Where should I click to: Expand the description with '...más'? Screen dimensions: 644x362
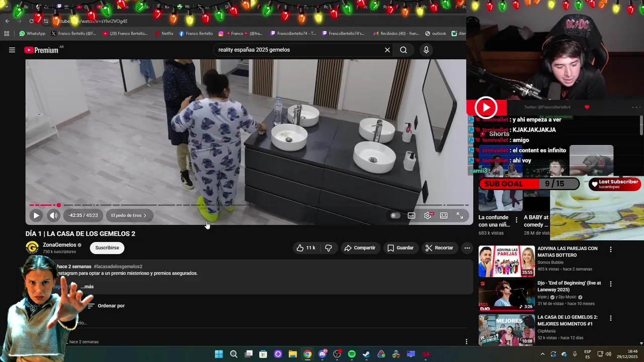pos(87,287)
